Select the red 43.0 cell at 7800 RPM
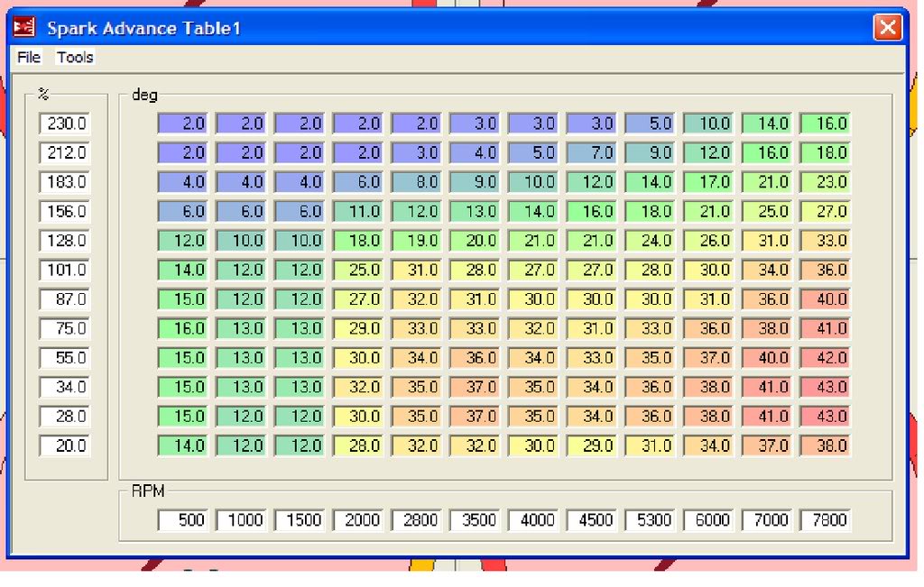This screenshot has width=924, height=587. click(825, 387)
